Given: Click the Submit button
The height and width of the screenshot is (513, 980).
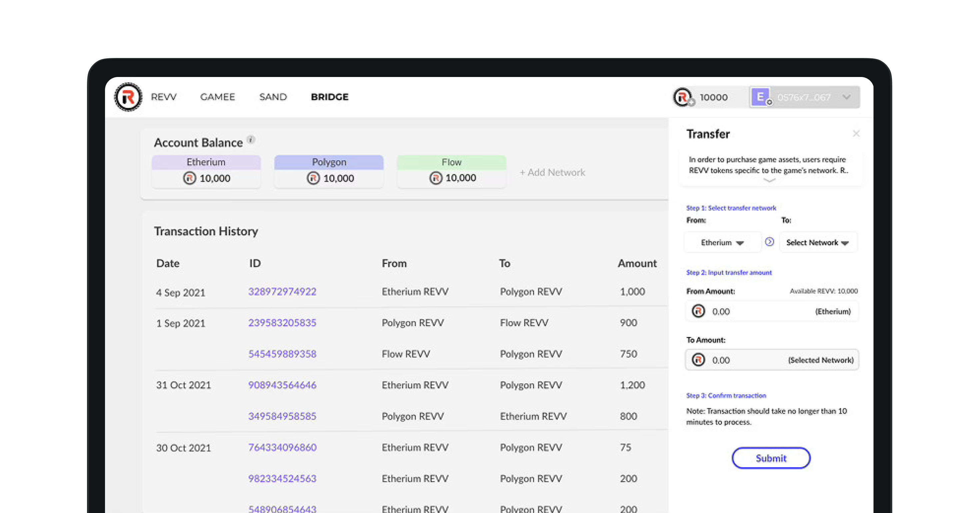Looking at the screenshot, I should (x=771, y=458).
